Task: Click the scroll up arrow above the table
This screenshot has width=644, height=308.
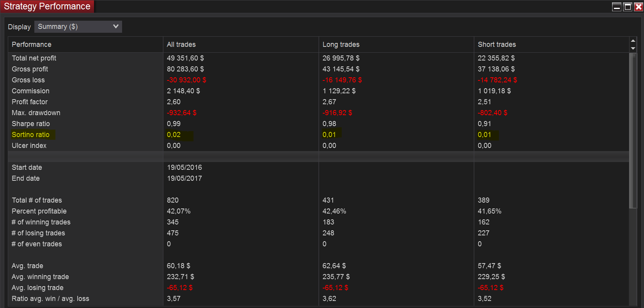Action: [633, 41]
